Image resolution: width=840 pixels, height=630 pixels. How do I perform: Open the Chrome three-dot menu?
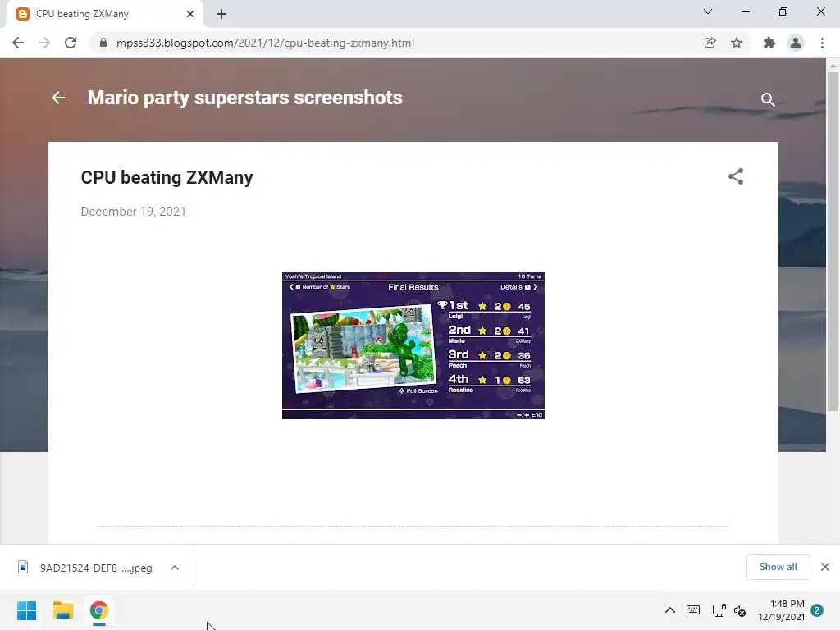tap(822, 43)
